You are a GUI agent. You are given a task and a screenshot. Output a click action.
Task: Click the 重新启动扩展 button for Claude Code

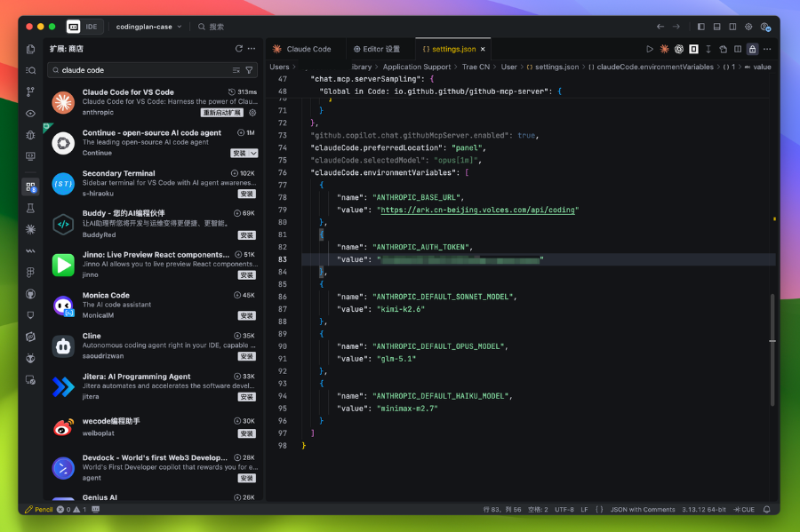[x=222, y=113]
